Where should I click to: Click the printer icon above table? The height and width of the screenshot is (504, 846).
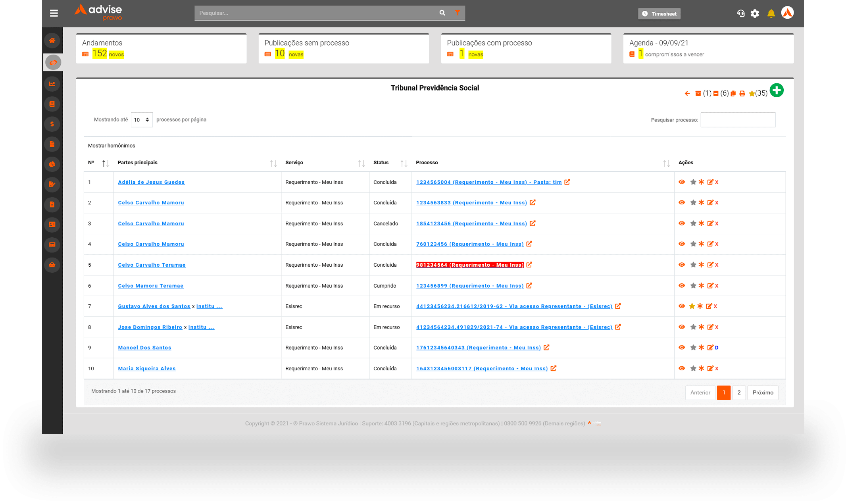pos(742,94)
